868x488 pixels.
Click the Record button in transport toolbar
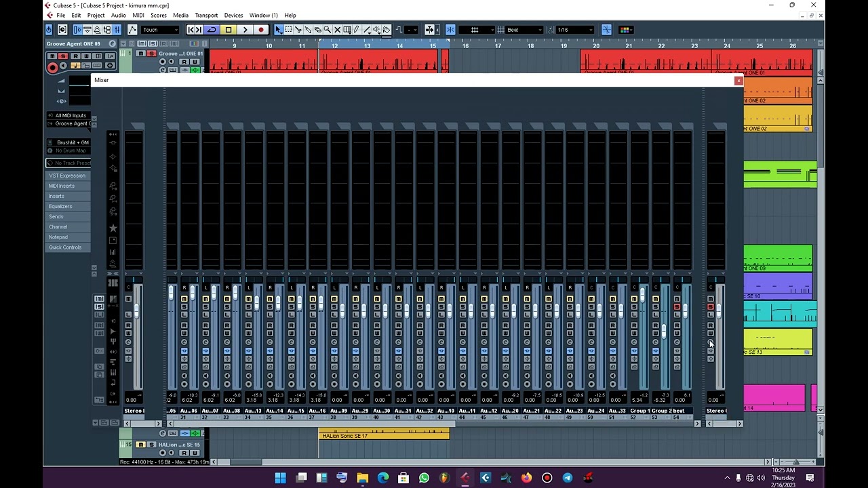tap(261, 30)
